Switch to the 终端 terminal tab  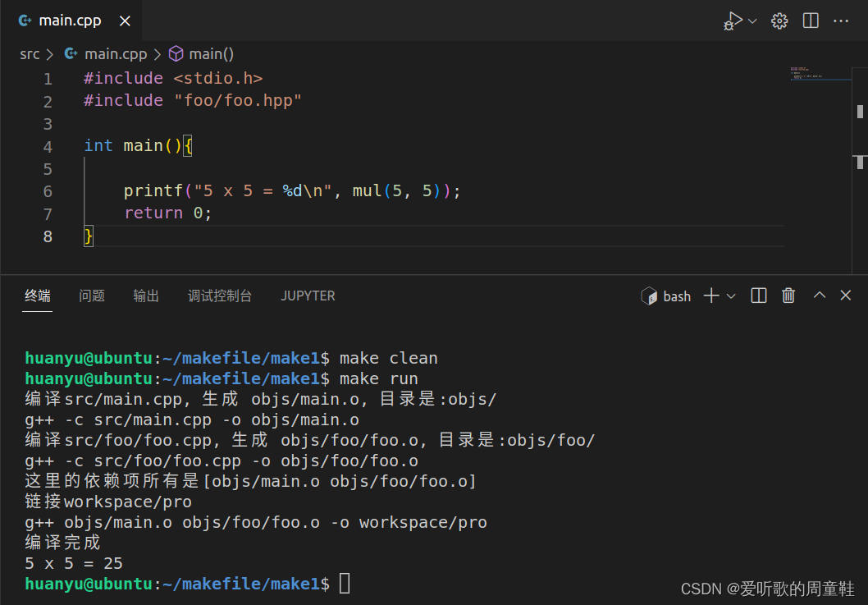(x=38, y=296)
